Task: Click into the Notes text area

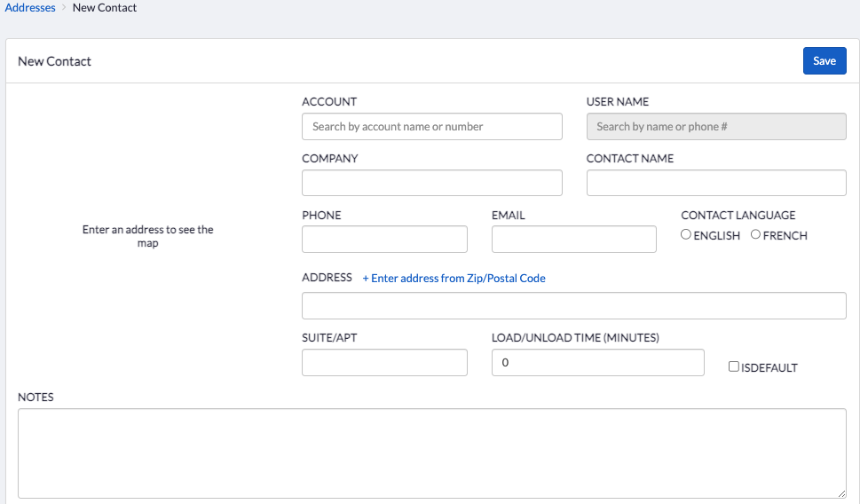Action: click(431, 453)
